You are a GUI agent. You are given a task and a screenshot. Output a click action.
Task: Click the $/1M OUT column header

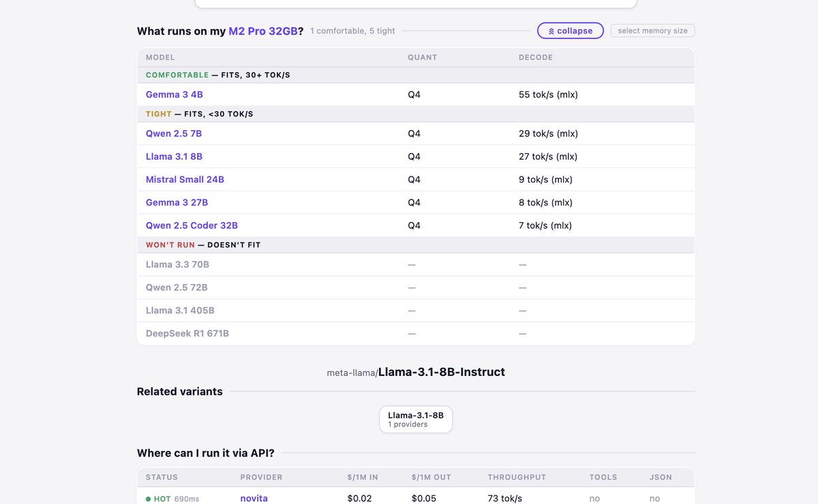pyautogui.click(x=431, y=477)
